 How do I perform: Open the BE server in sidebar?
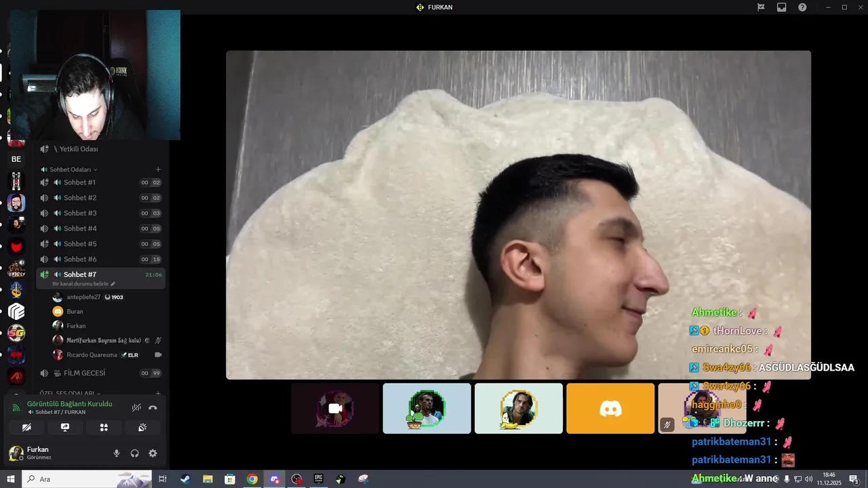(x=16, y=159)
